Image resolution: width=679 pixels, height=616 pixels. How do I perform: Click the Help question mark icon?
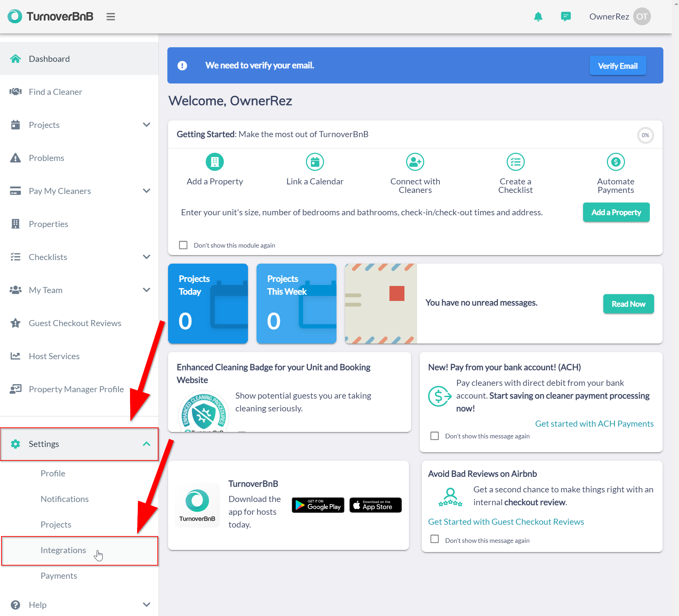point(15,605)
